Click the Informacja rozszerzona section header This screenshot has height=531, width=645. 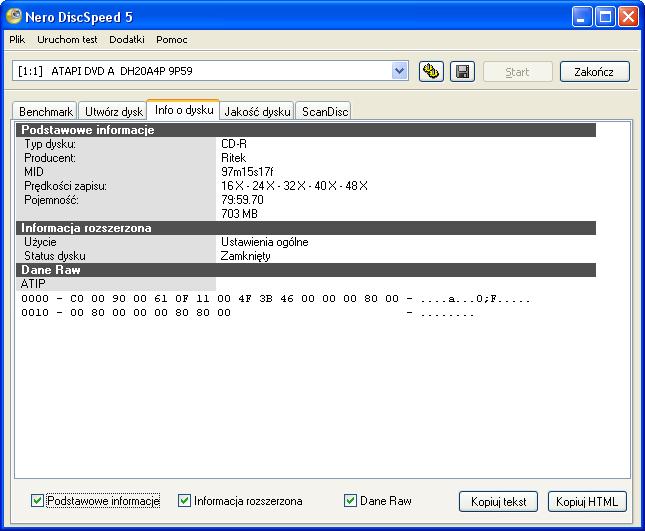(306, 228)
